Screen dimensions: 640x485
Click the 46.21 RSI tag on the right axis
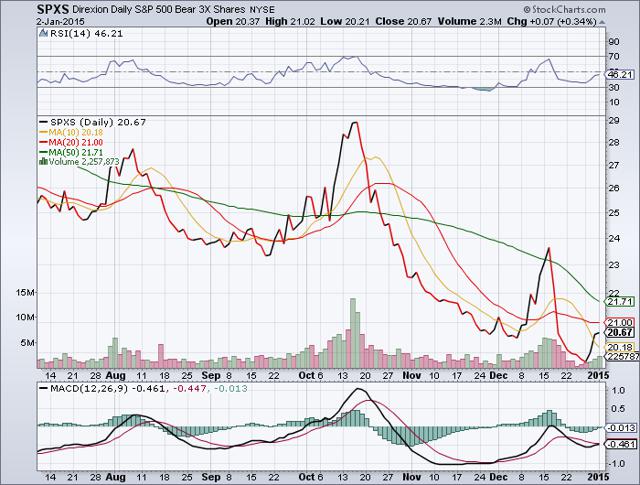coord(620,75)
